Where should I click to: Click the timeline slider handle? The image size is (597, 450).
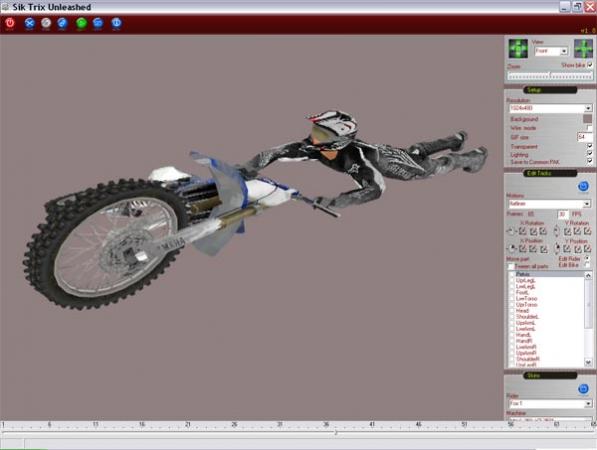[336, 433]
